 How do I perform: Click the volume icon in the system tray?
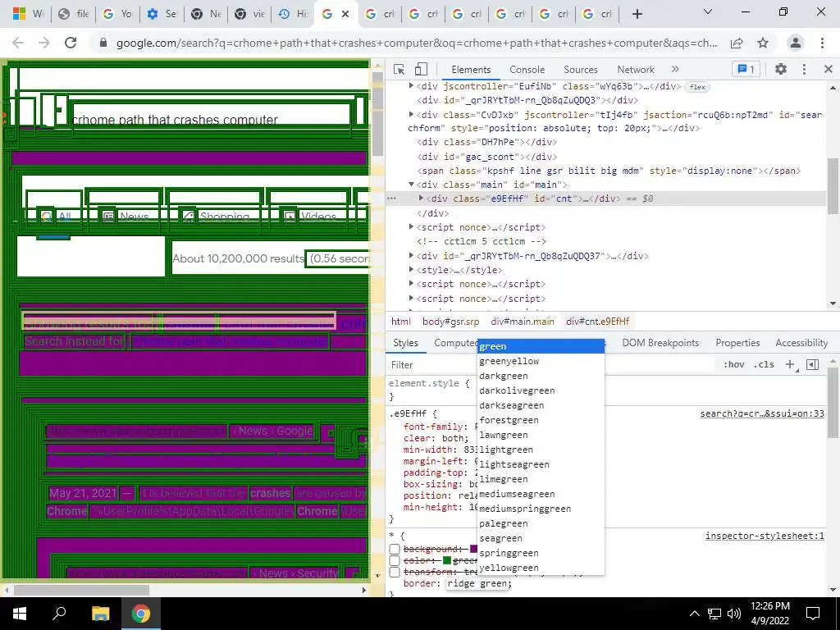734,614
